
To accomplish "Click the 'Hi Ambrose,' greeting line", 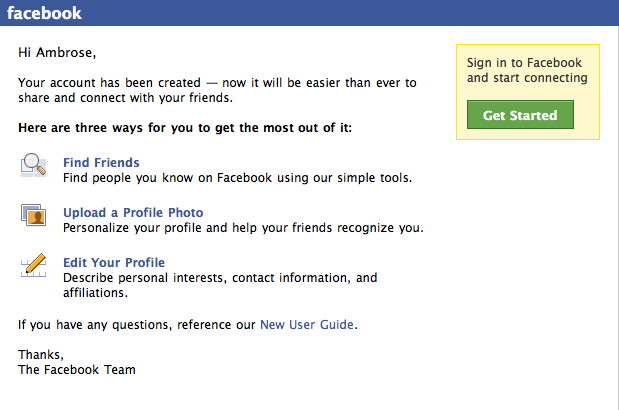I will click(57, 53).
